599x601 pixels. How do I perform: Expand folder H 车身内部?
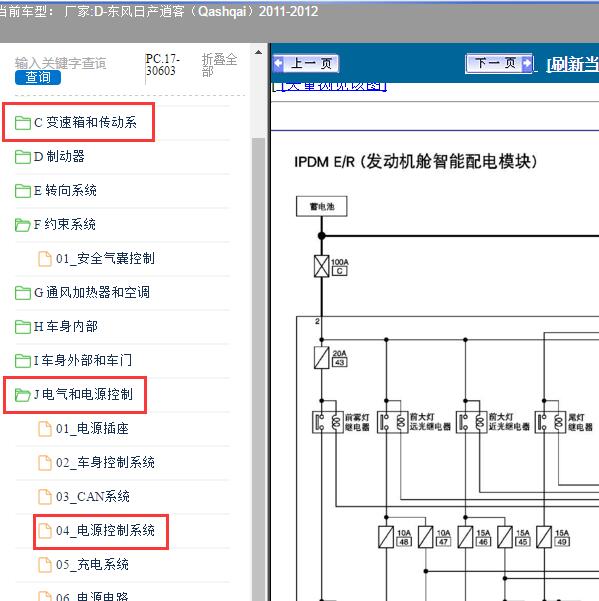pos(66,327)
